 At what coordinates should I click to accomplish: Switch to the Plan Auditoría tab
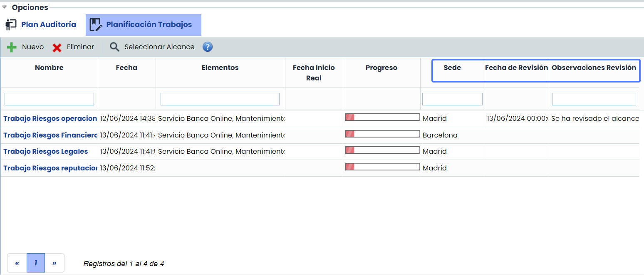coord(48,25)
